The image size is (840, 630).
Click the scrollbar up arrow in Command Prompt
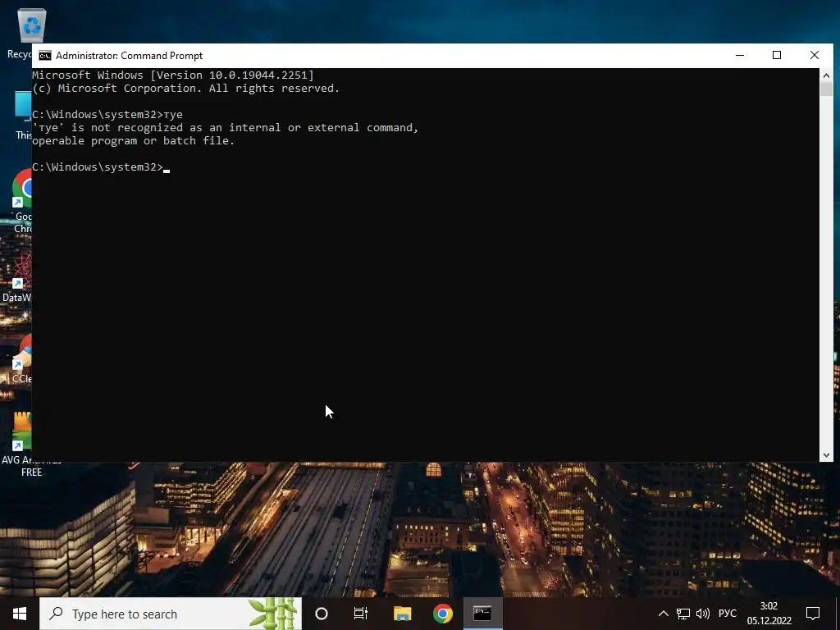(826, 75)
